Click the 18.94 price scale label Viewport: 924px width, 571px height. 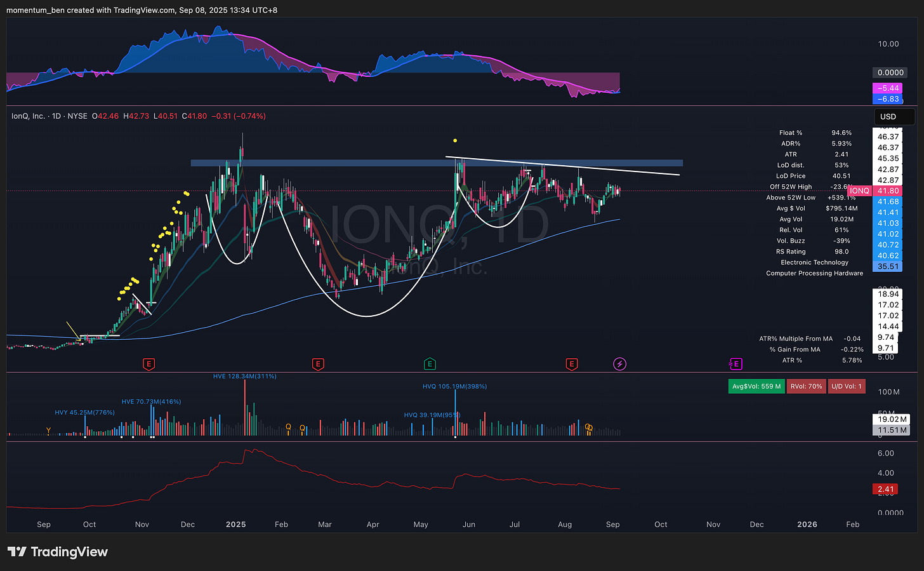(888, 294)
